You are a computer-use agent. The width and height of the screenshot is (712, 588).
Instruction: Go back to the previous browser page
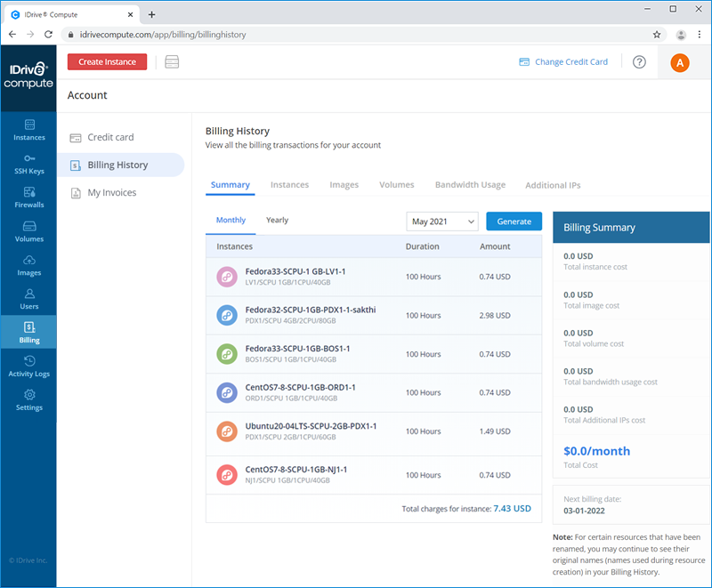coord(12,35)
